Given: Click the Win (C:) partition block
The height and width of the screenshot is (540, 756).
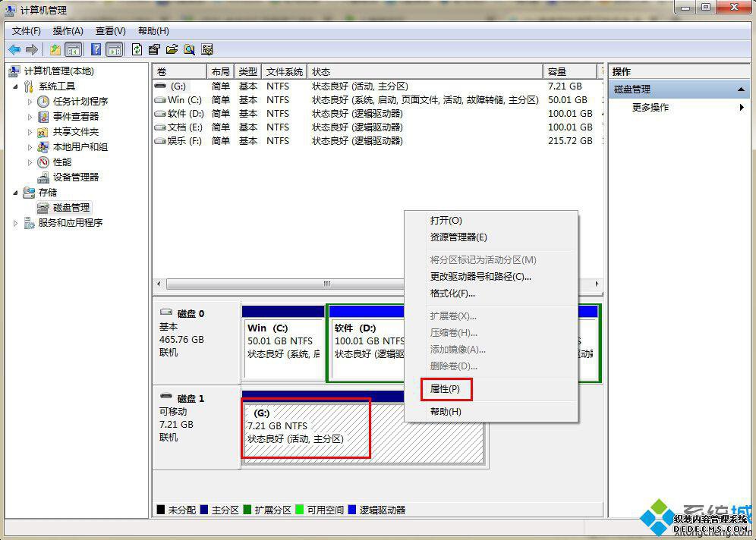Looking at the screenshot, I should pyautogui.click(x=283, y=343).
